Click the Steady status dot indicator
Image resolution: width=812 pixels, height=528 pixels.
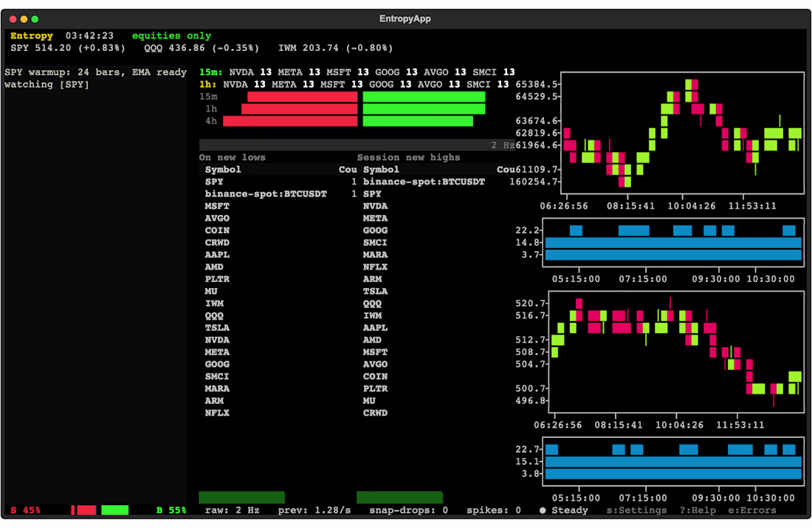pos(543,510)
